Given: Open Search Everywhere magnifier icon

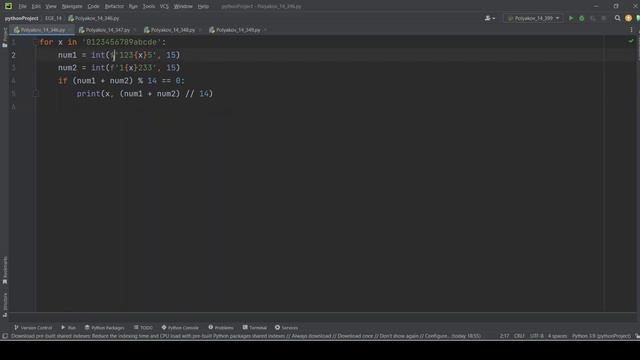Looking at the screenshot, I should 618,18.
